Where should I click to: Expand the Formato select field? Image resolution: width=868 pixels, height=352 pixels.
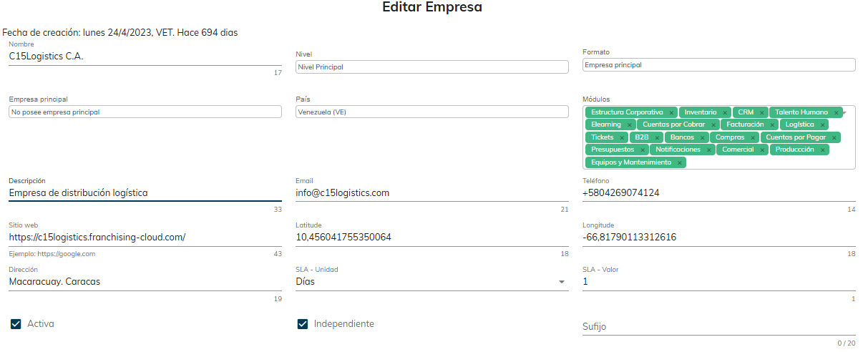718,64
